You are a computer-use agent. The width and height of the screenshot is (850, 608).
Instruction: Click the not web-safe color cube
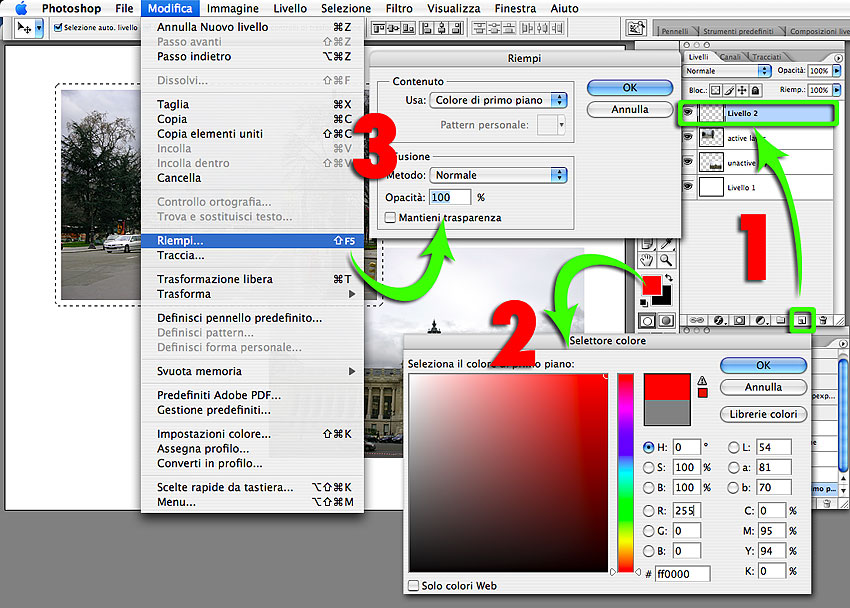[703, 393]
